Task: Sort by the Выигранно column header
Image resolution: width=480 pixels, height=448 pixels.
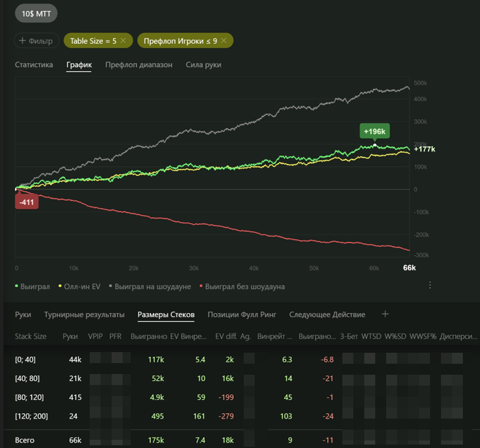Action: coord(149,336)
